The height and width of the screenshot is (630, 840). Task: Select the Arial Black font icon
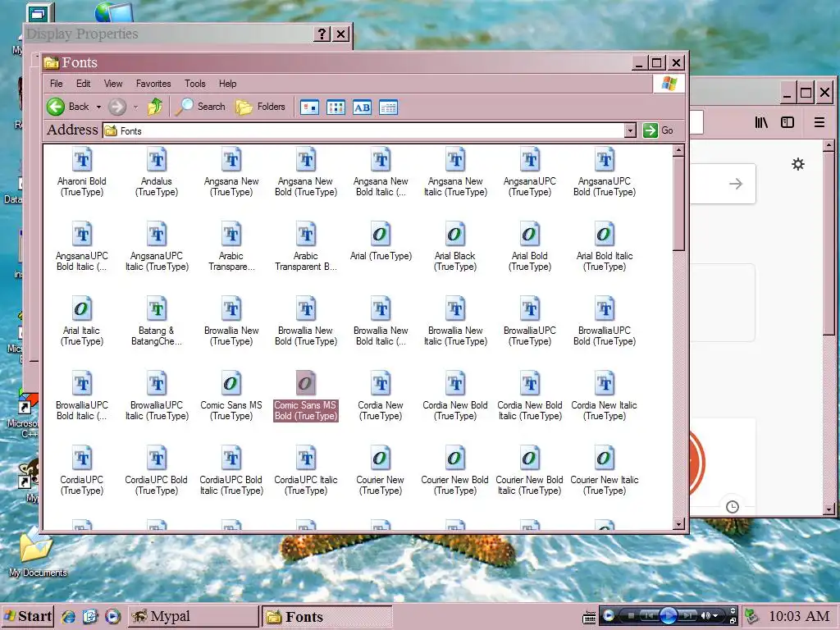[x=454, y=234]
